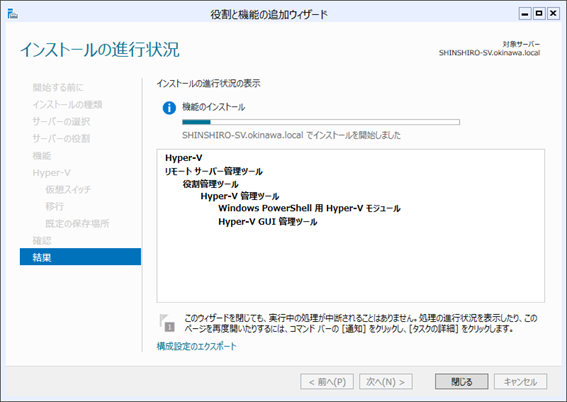Click the < 前へ(P) button
Image resolution: width=567 pixels, height=402 pixels.
point(327,382)
